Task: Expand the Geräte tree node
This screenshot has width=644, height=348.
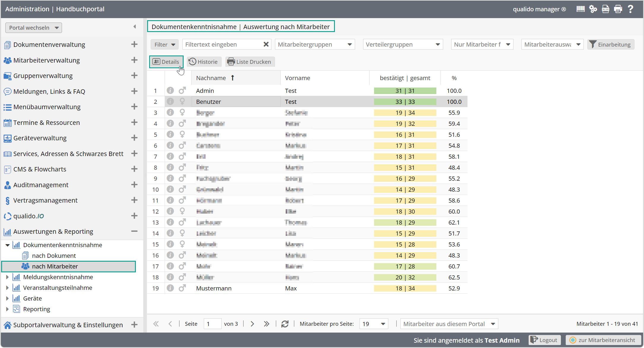Action: (7, 298)
